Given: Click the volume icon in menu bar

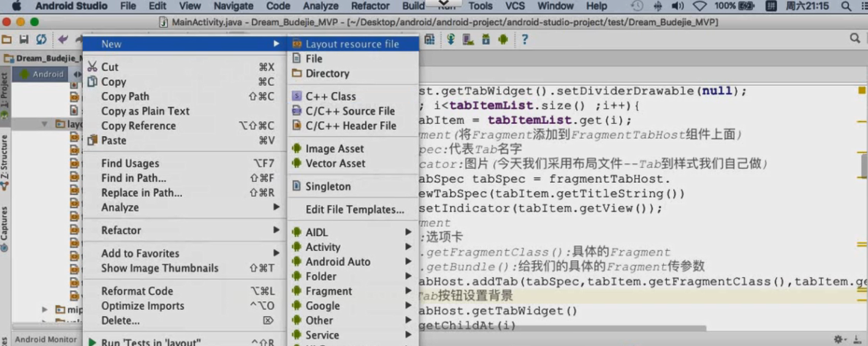Looking at the screenshot, I should coord(677,6).
